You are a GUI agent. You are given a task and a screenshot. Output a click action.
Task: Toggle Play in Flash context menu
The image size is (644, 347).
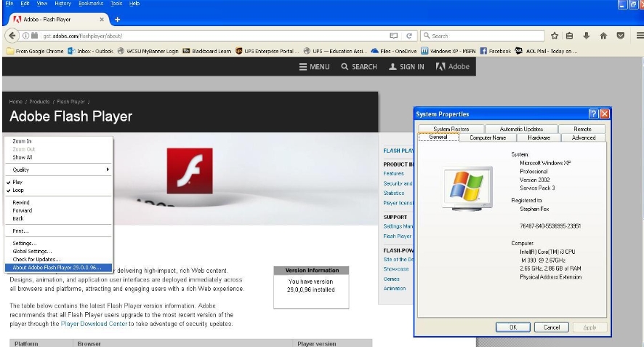[58, 182]
